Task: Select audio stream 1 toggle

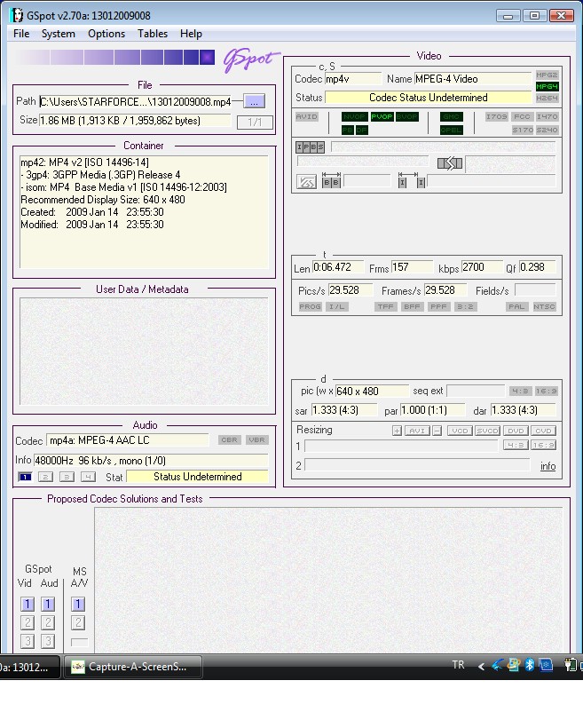Action: tap(25, 477)
